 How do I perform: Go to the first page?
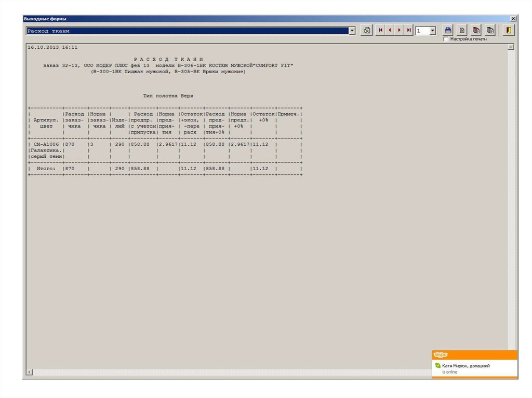380,31
